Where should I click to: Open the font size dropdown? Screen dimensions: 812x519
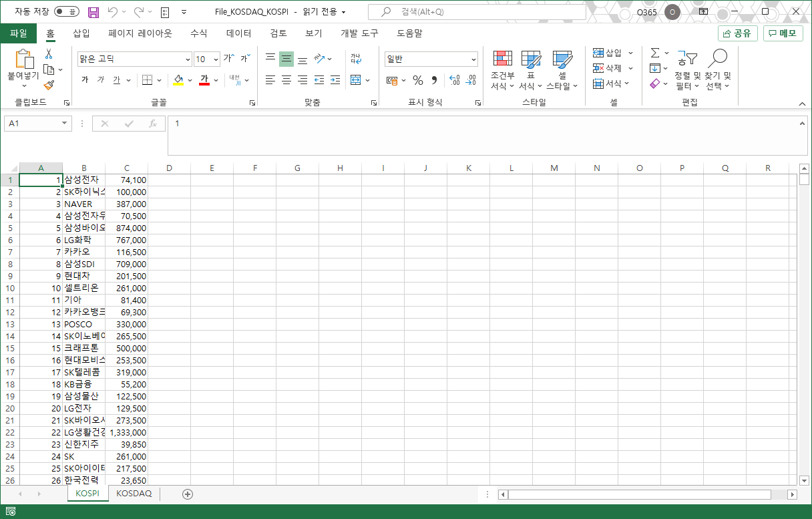(x=216, y=59)
